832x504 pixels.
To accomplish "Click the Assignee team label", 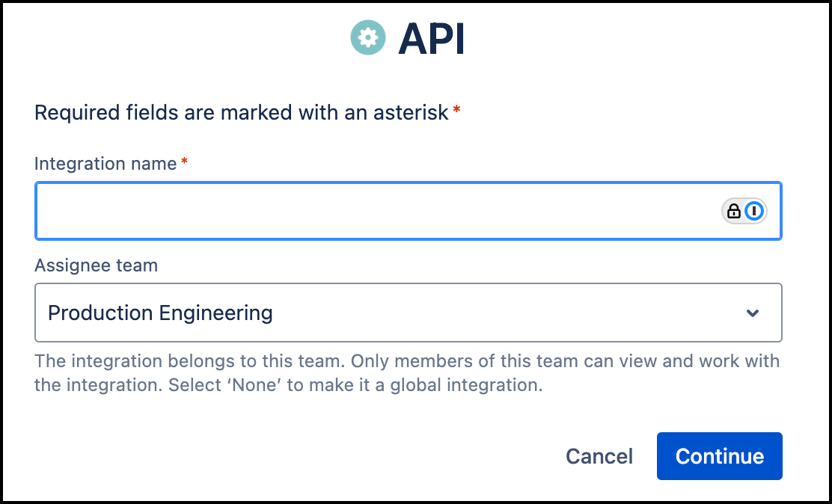I will click(96, 265).
